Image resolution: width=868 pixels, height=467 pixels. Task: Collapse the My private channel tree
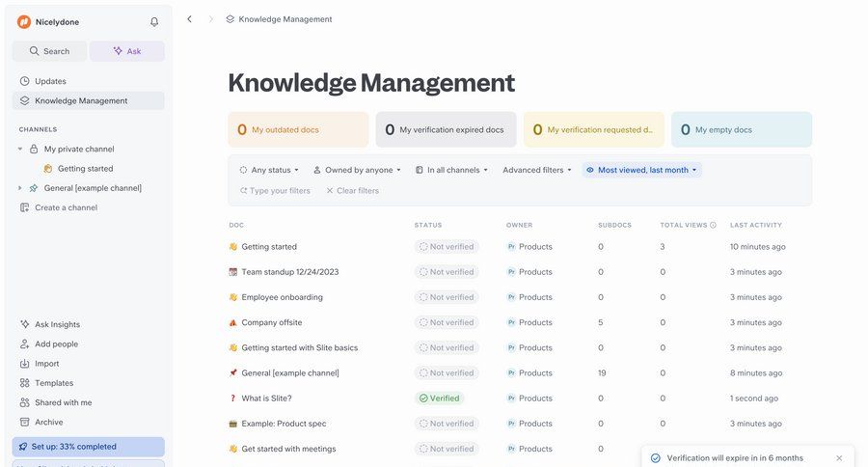[x=20, y=150]
